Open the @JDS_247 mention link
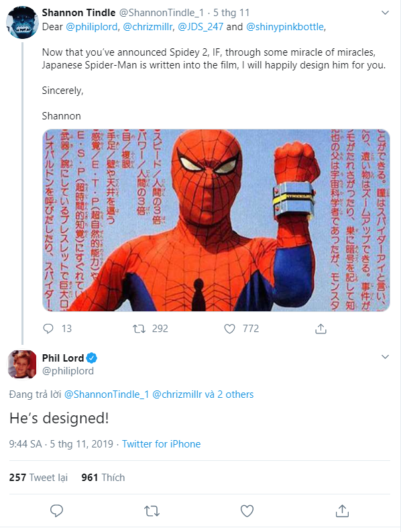This screenshot has height=532, width=401. coord(200,27)
